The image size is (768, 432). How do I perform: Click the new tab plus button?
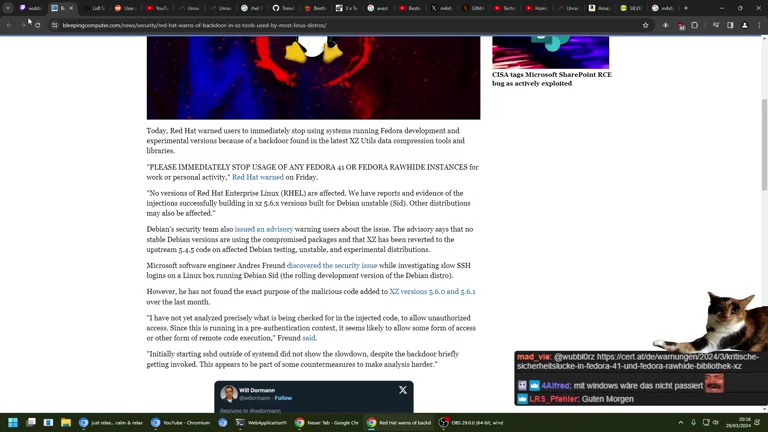[686, 8]
